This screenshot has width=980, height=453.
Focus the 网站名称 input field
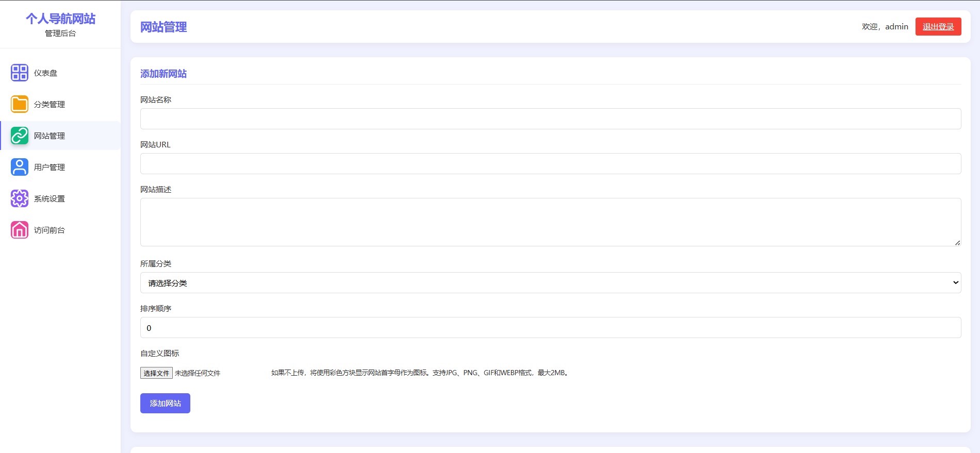point(550,119)
